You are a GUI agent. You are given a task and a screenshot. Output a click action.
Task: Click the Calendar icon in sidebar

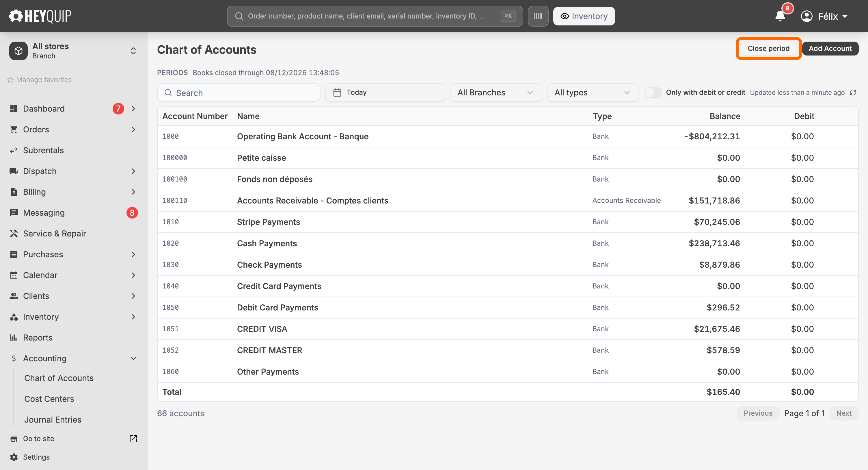pyautogui.click(x=14, y=275)
